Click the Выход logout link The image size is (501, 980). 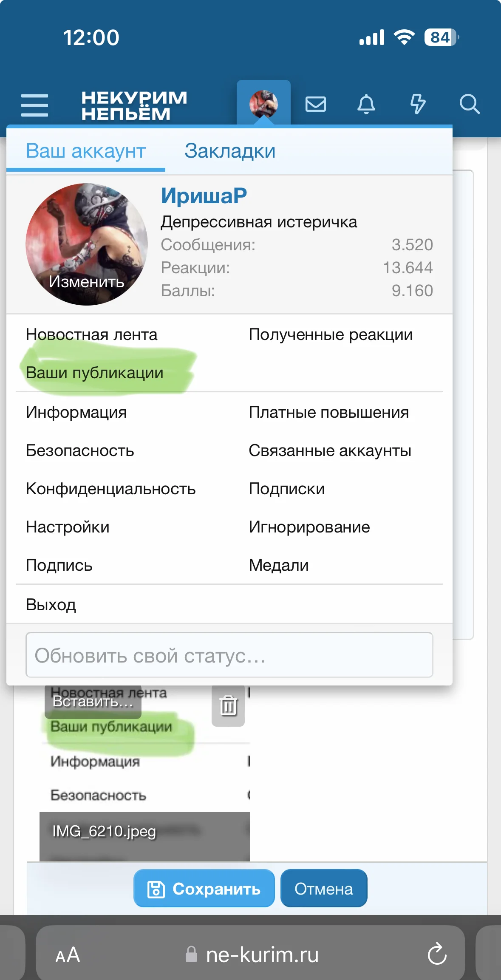[51, 604]
